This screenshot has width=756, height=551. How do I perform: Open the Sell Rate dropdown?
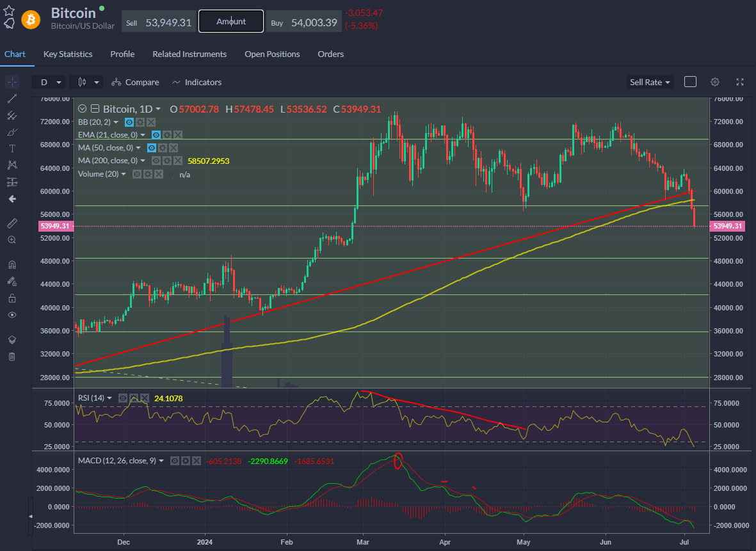coord(650,83)
